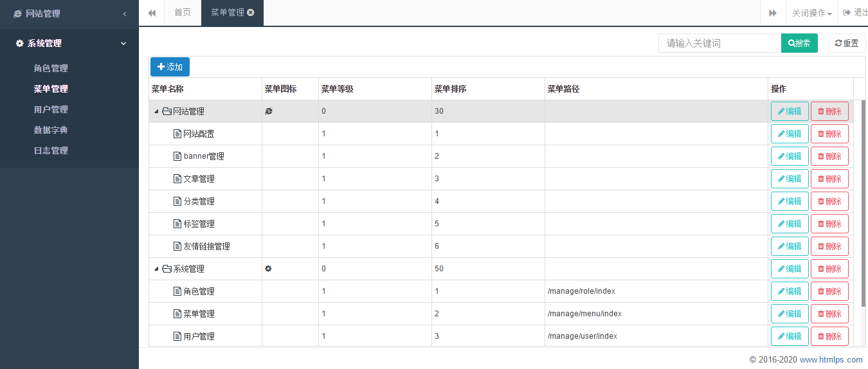Open 用户管理 in the sidebar

(51, 109)
